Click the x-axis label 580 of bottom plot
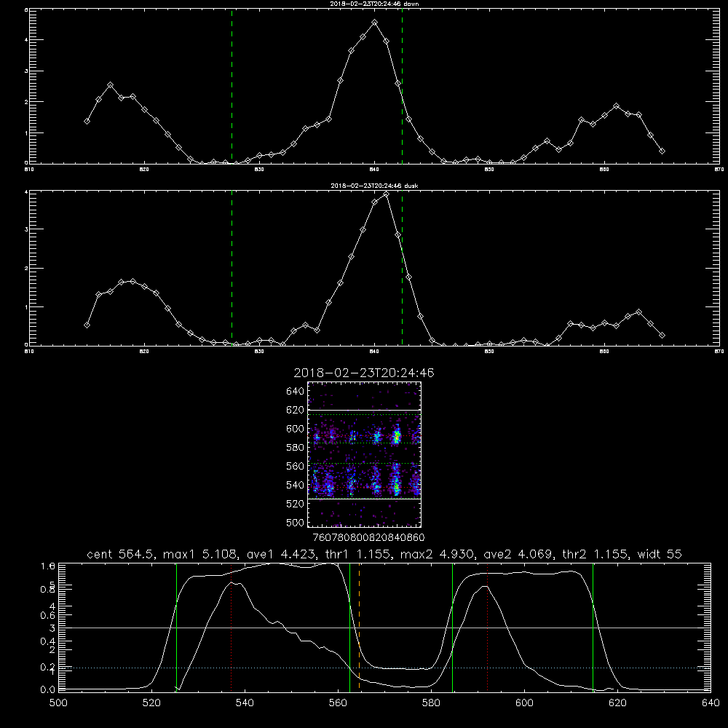 431,703
